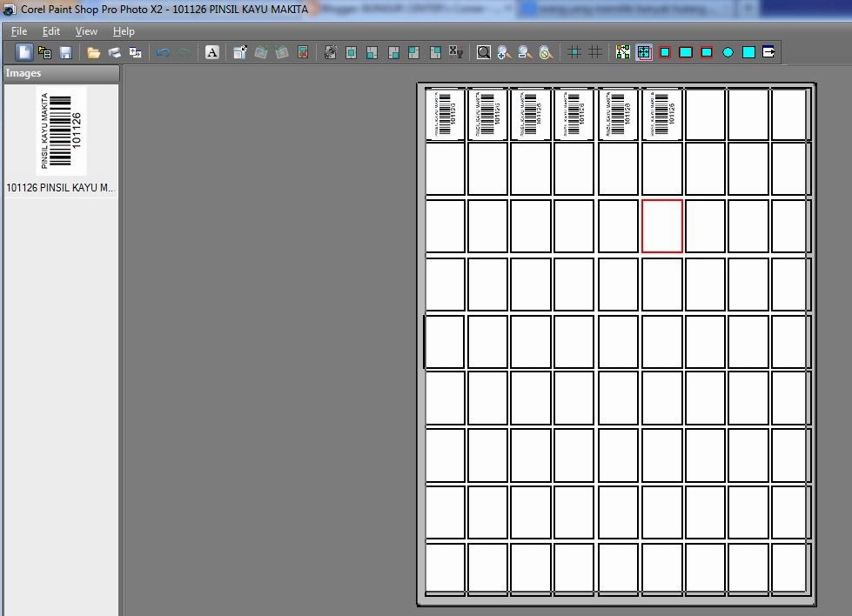The width and height of the screenshot is (852, 616).
Task: Click the New Template page icon
Action: click(23, 52)
